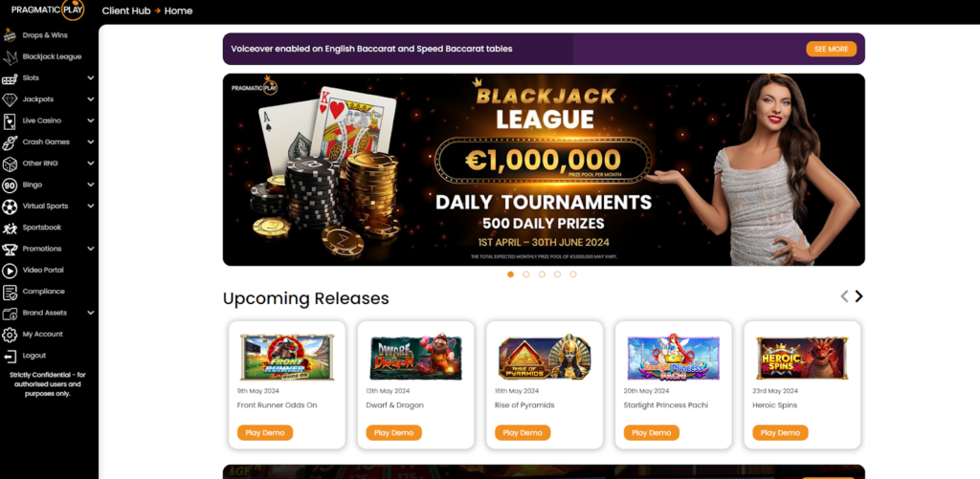The width and height of the screenshot is (980, 479).
Task: Open My Account gear icon
Action: point(10,334)
